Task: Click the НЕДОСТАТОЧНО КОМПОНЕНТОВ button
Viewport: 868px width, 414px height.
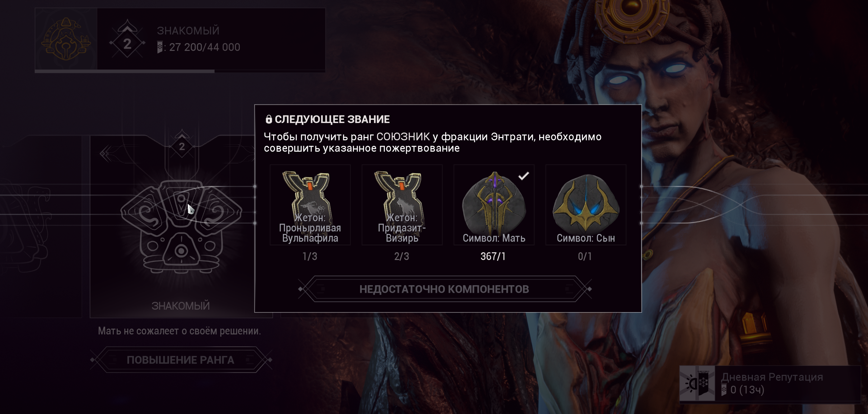Action: [x=444, y=289]
